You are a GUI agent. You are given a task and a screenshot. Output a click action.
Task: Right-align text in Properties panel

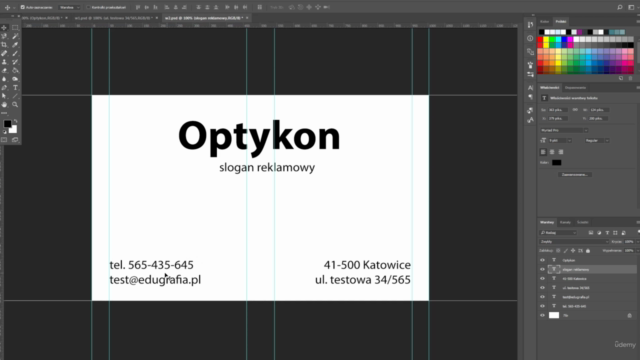[x=561, y=152]
